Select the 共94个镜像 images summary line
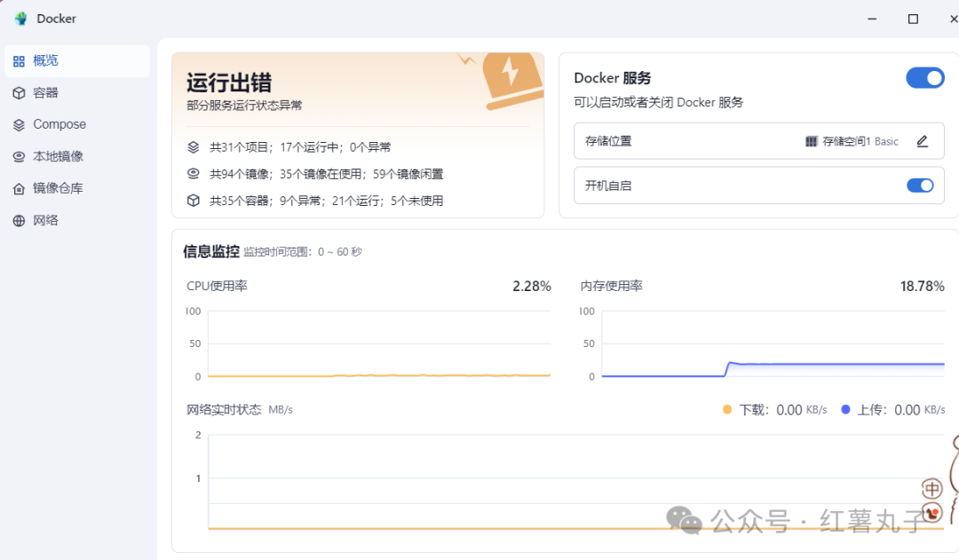959x560 pixels. [327, 174]
